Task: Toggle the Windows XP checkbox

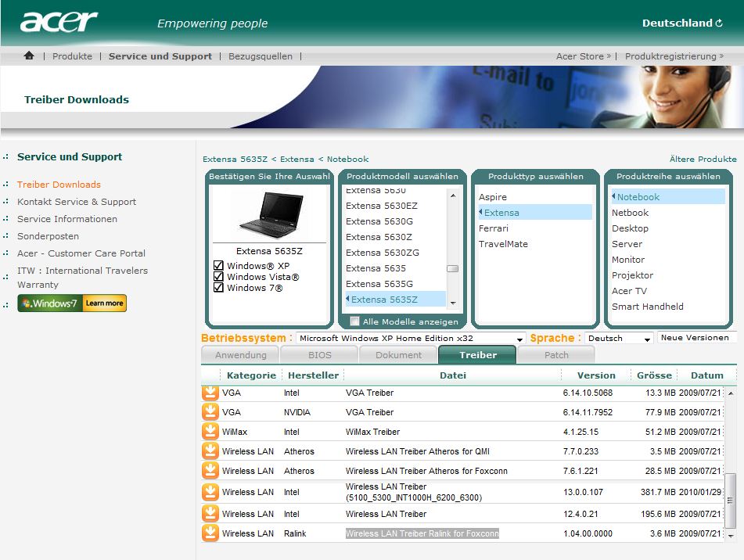Action: tap(218, 266)
